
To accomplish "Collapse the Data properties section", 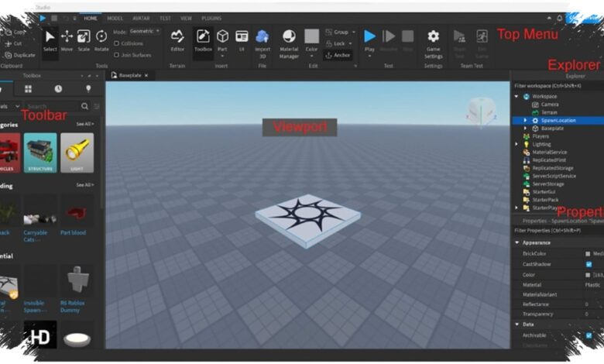I will [x=517, y=325].
